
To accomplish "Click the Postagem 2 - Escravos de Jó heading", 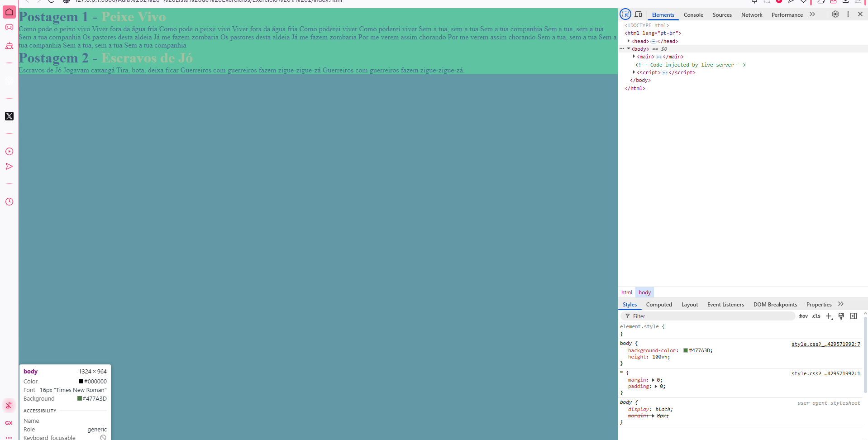I will click(x=106, y=58).
